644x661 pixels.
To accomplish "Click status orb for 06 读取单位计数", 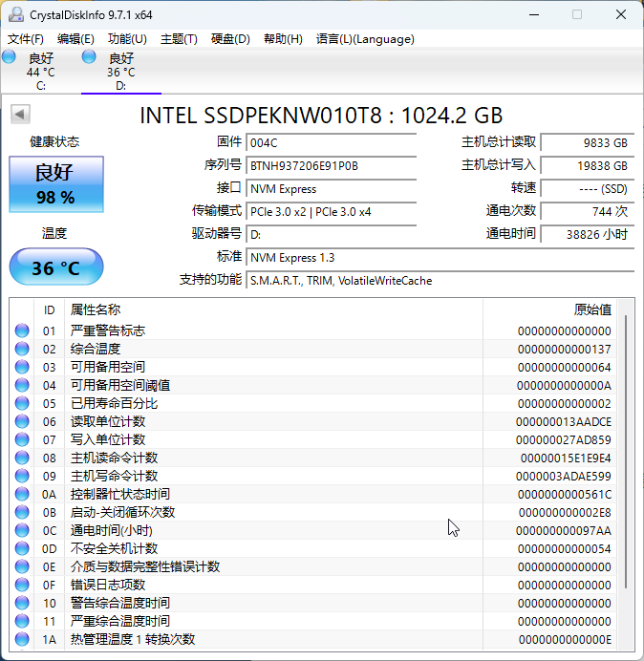I will click(x=22, y=421).
